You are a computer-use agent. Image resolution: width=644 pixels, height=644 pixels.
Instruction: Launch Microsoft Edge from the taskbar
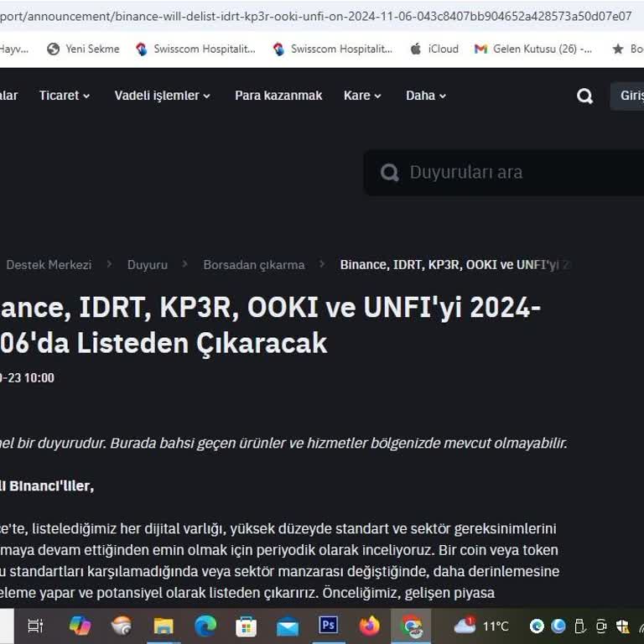coord(205,626)
